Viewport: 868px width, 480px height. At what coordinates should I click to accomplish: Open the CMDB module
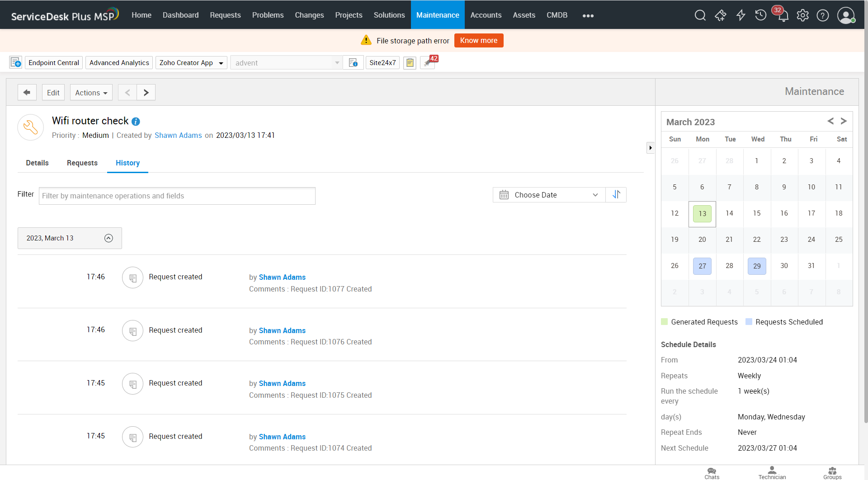tap(557, 15)
